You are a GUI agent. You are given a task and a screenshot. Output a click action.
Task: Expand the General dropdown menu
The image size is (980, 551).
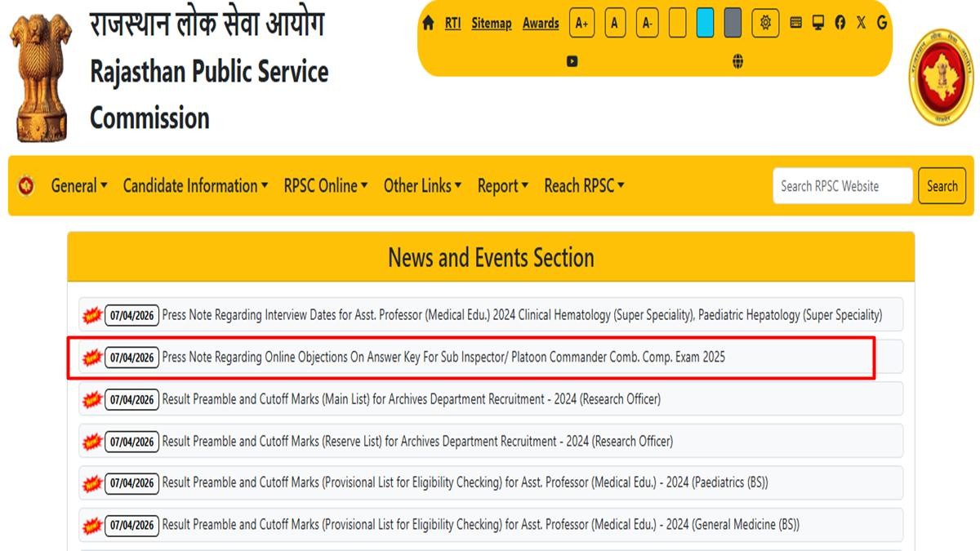(x=79, y=186)
